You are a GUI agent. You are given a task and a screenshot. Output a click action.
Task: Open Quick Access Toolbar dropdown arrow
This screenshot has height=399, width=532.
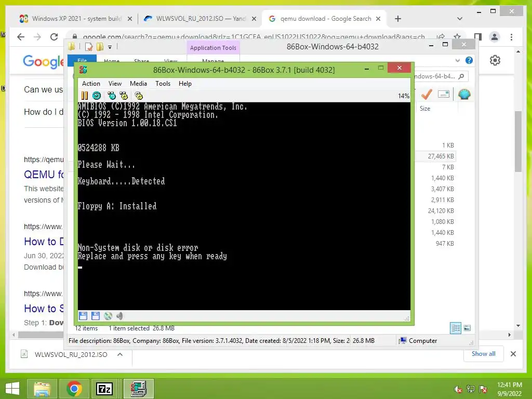(x=110, y=47)
